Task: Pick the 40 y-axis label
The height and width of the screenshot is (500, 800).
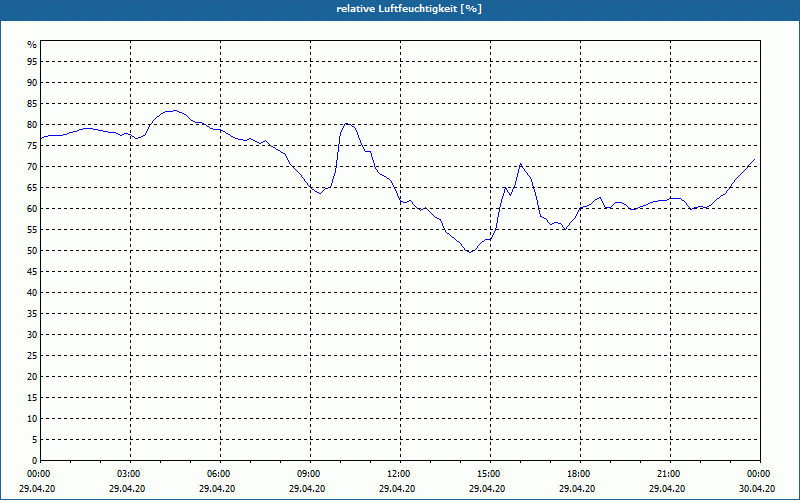Action: 32,293
